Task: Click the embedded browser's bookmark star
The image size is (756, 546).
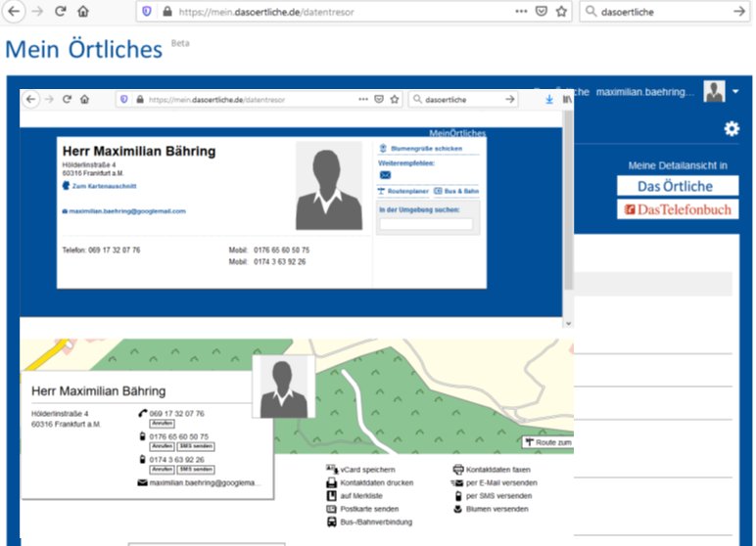Action: click(x=395, y=99)
